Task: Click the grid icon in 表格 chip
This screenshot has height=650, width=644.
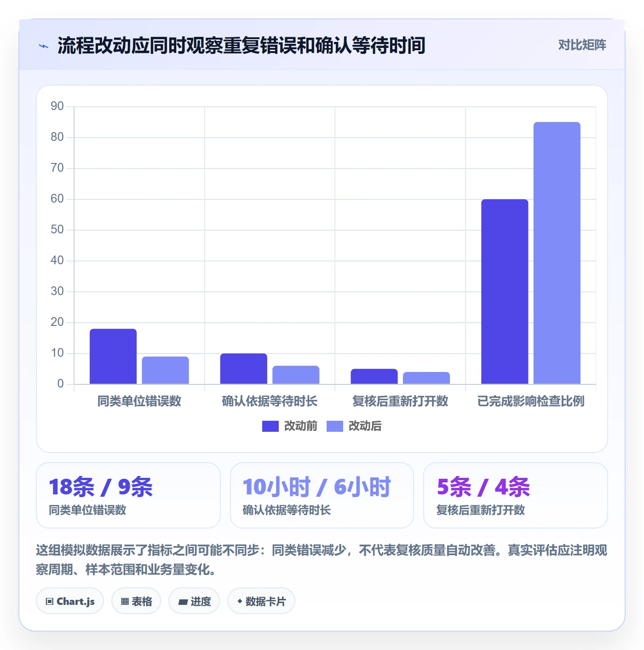Action: pyautogui.click(x=125, y=601)
